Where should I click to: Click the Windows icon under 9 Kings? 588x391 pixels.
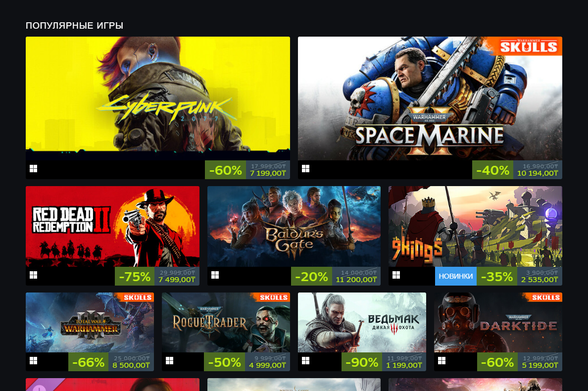coord(396,275)
